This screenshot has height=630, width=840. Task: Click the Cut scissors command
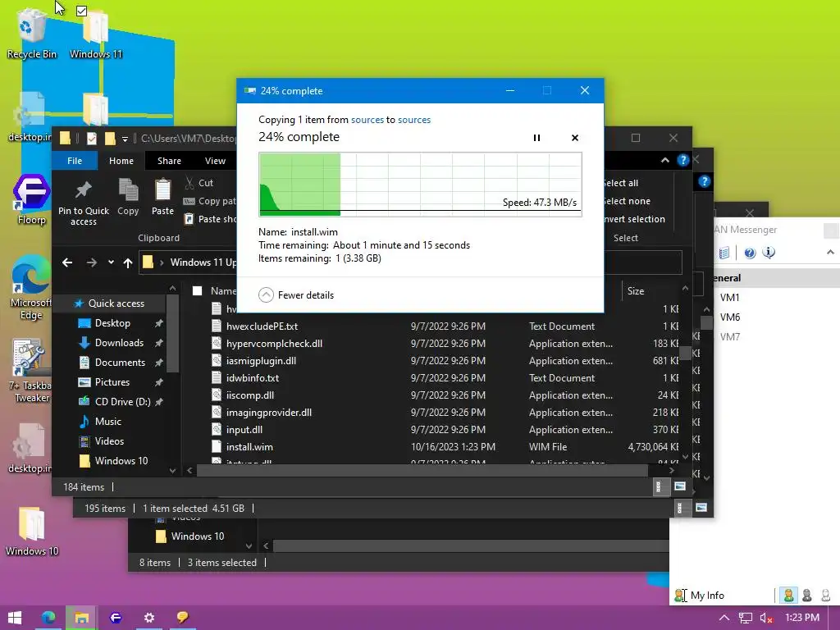click(199, 183)
